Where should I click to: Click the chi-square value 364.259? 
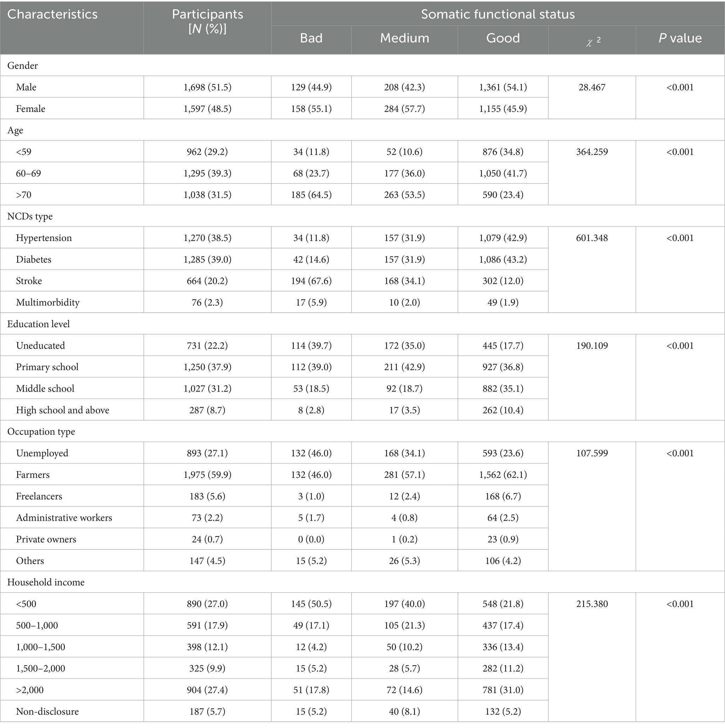(x=592, y=152)
